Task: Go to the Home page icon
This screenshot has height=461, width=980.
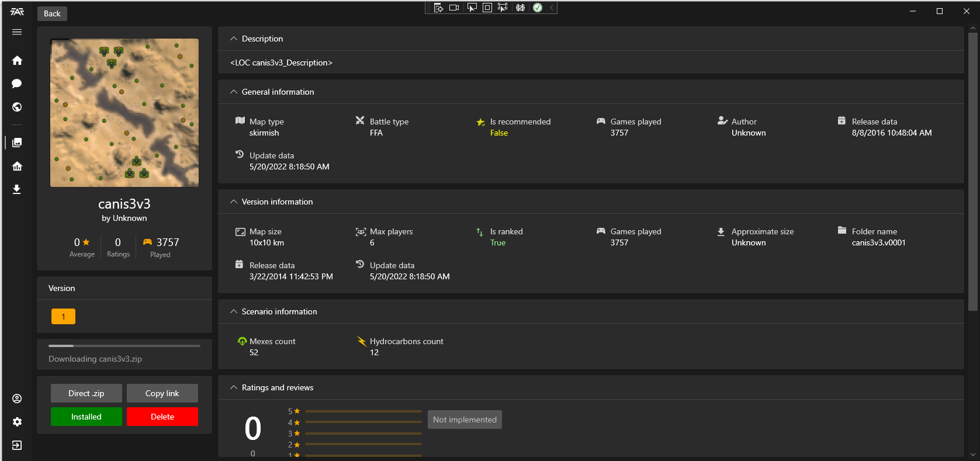Action: point(17,60)
